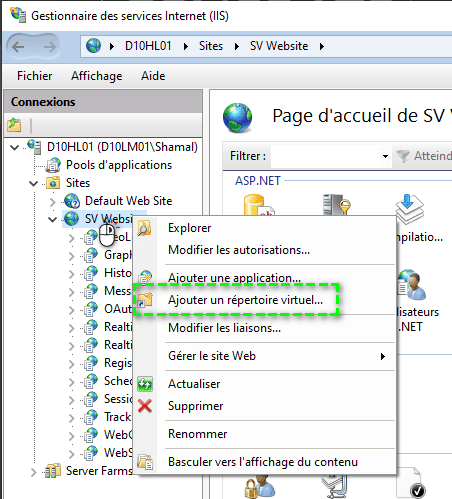Click the Sites breadcrumb in address bar

[211, 46]
